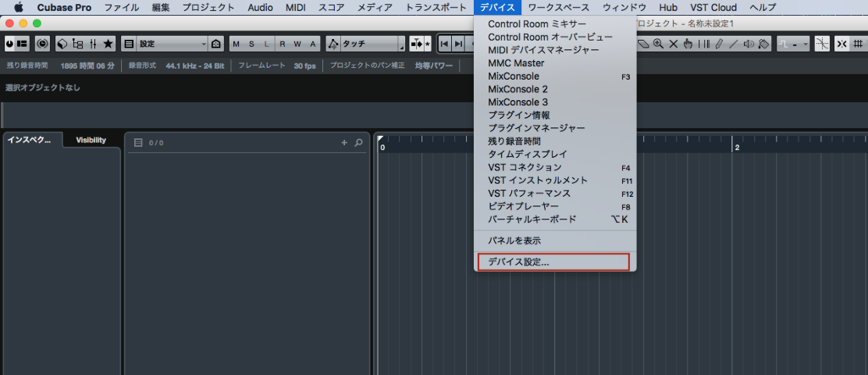868x375 pixels.
Task: Click the 30 fps frame rate value
Action: pos(305,66)
